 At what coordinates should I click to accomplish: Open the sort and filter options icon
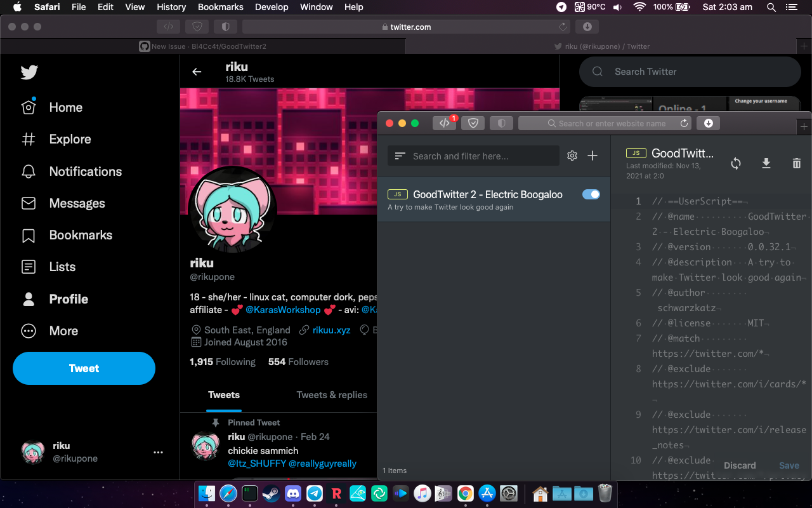click(400, 156)
